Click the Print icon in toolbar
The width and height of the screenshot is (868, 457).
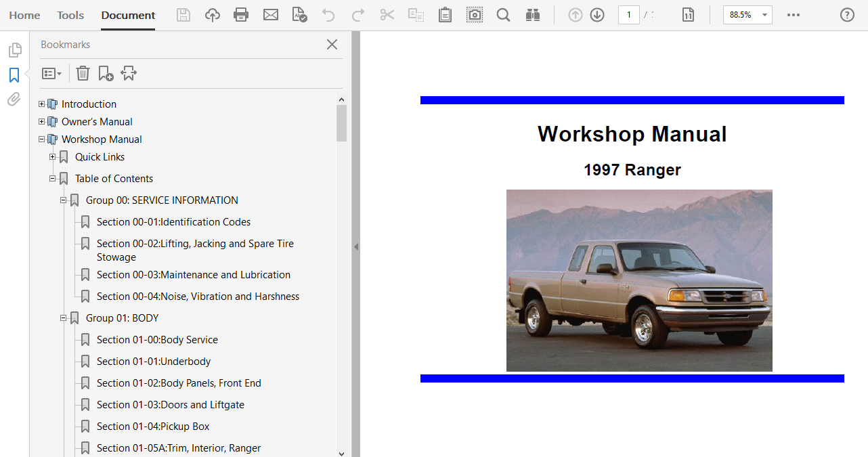[x=241, y=15]
